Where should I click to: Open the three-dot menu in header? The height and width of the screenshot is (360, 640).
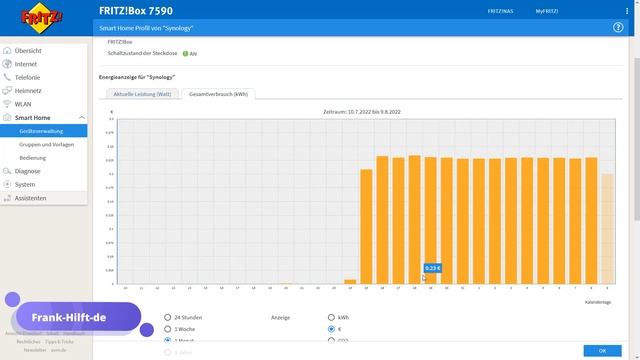click(627, 11)
